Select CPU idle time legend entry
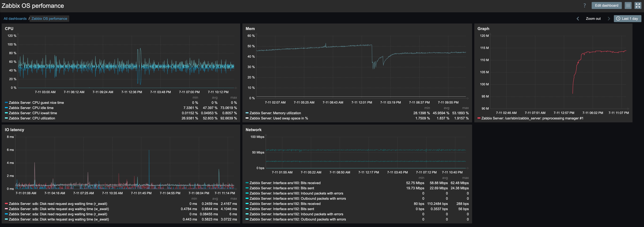 click(31, 108)
